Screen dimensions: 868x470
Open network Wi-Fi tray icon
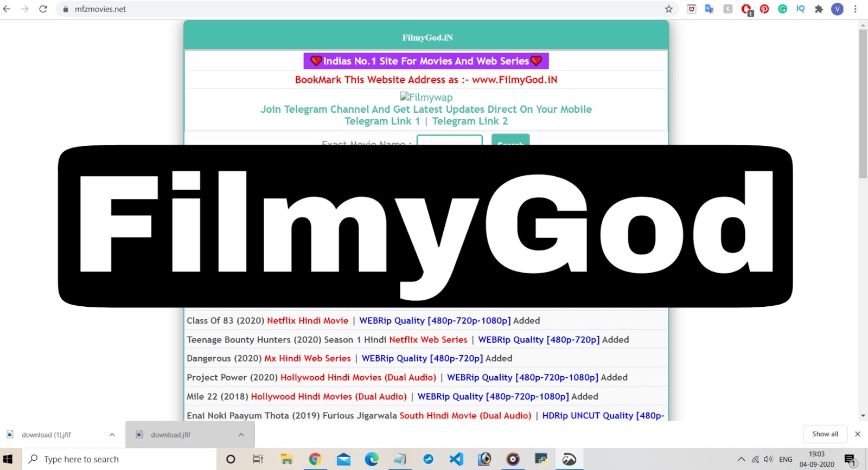(x=755, y=459)
